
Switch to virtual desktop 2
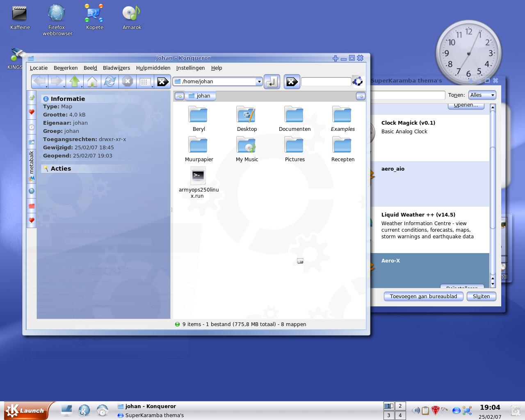[400, 406]
